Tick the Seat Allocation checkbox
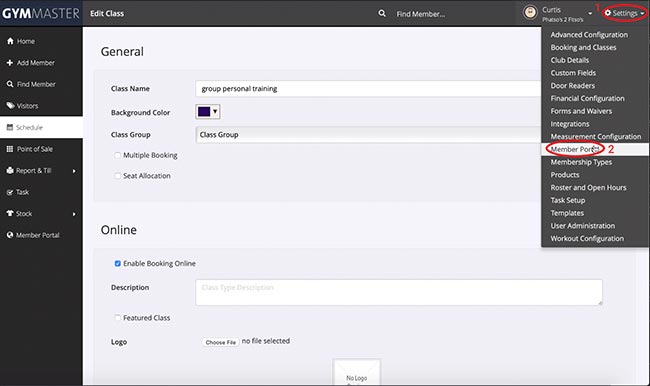This screenshot has height=386, width=650. (x=118, y=176)
